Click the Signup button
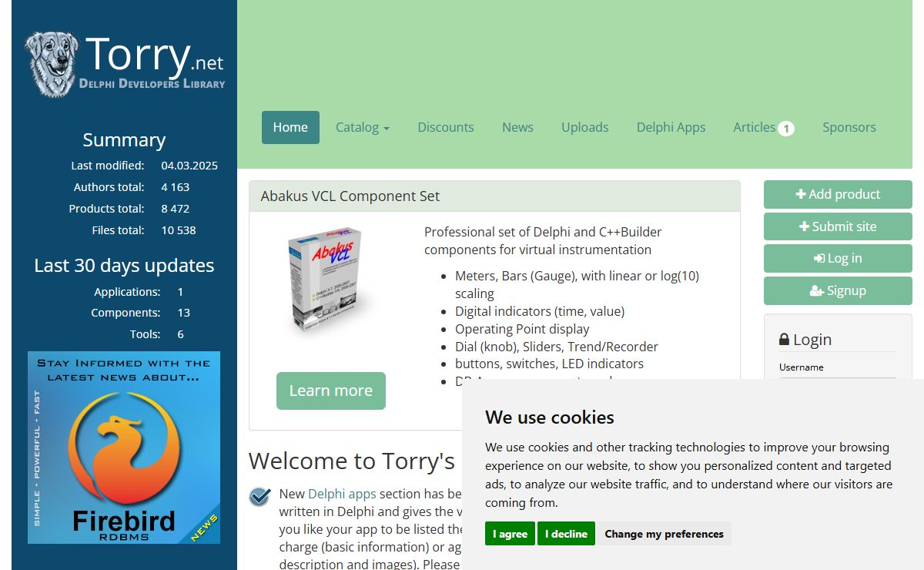The width and height of the screenshot is (924, 570). point(838,290)
